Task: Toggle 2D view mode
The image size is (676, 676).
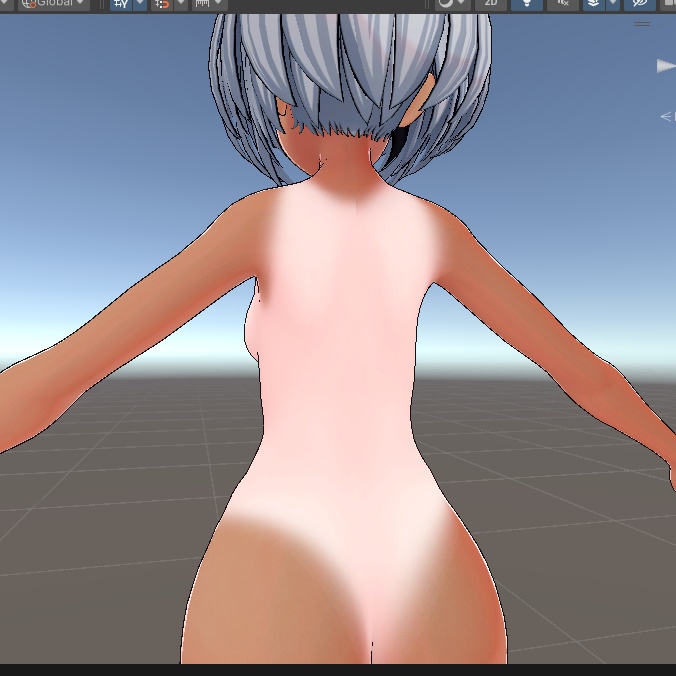Action: coord(491,3)
